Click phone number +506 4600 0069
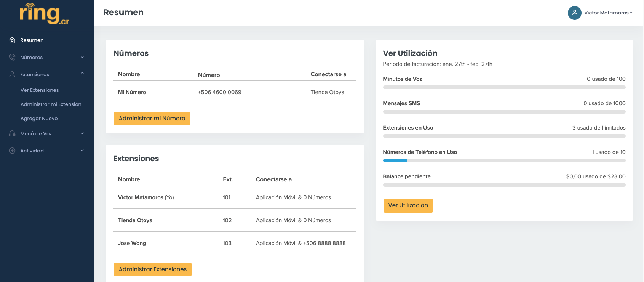644x282 pixels. [220, 92]
